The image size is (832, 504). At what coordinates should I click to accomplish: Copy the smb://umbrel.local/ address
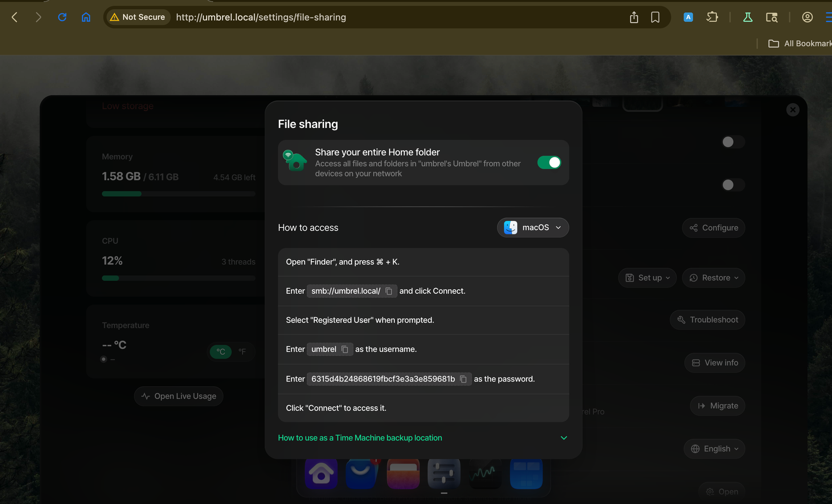pos(389,291)
